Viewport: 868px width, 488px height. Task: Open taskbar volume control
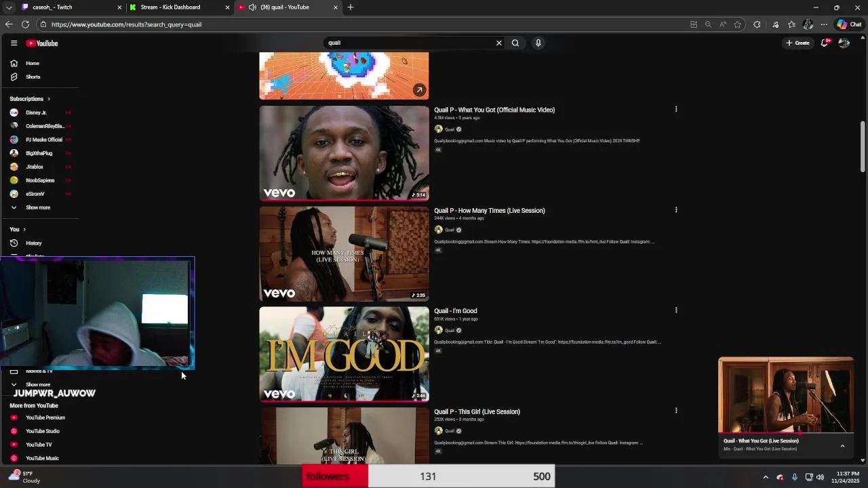[x=821, y=477]
